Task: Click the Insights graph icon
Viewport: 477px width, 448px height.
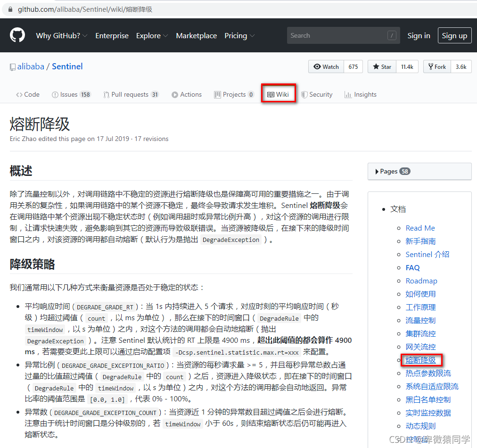Action: (348, 95)
